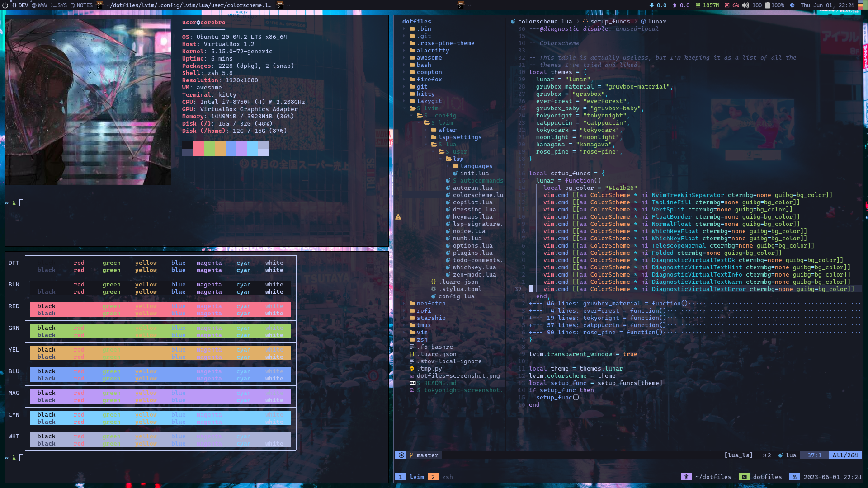Click the git branch master in statusline
Viewport: 868px width, 488px height.
(424, 455)
